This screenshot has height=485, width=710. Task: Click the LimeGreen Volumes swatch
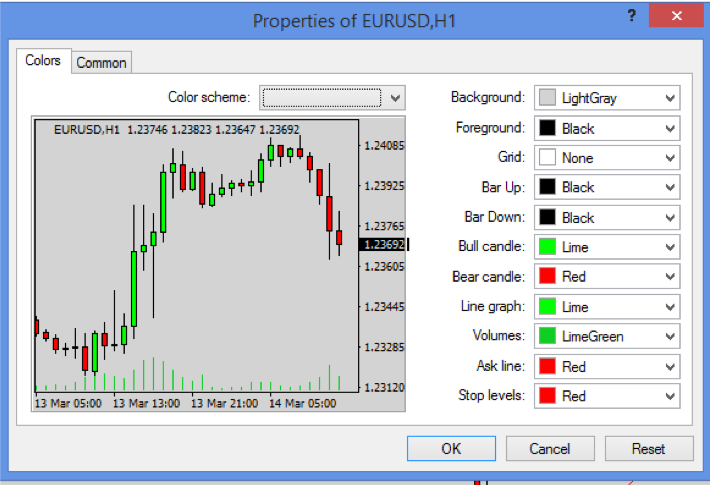click(547, 336)
